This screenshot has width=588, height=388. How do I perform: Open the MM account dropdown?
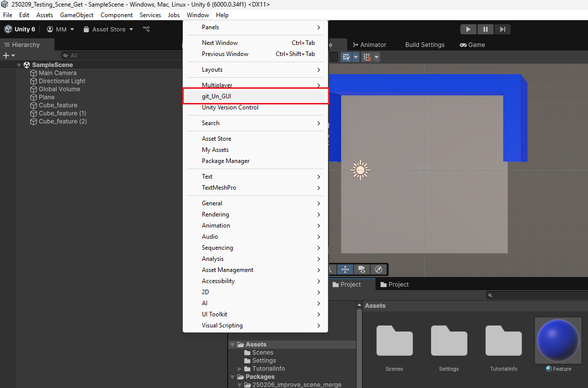pos(61,29)
